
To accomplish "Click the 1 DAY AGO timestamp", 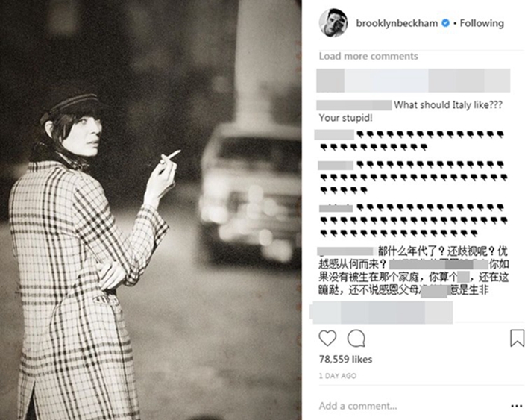I will tap(338, 376).
